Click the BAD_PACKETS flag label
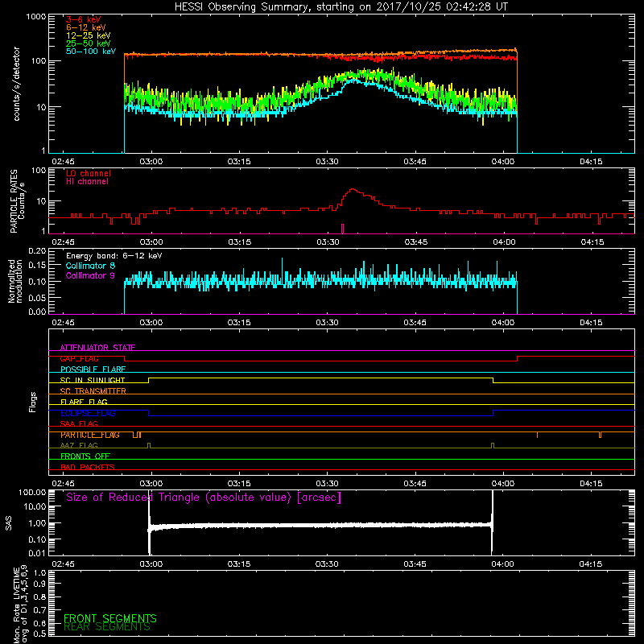This screenshot has width=644, height=644. click(88, 467)
